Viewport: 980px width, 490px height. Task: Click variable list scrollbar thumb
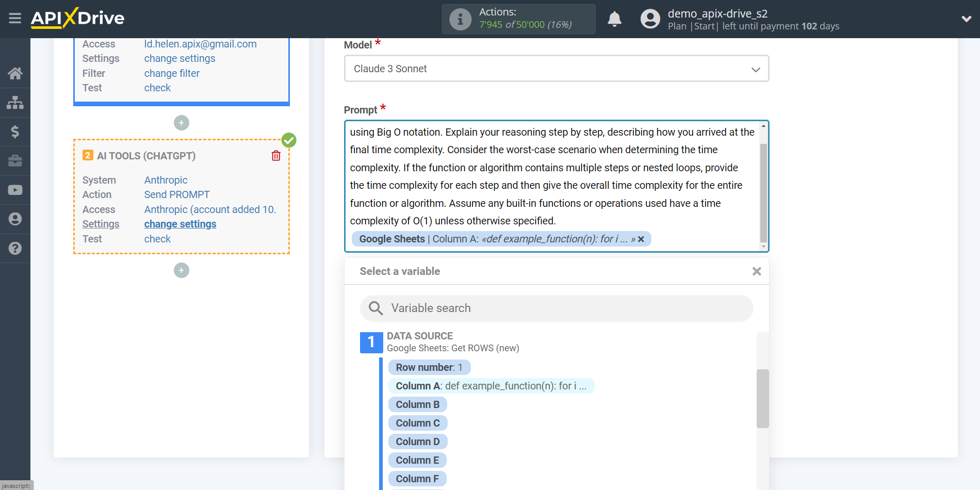763,399
